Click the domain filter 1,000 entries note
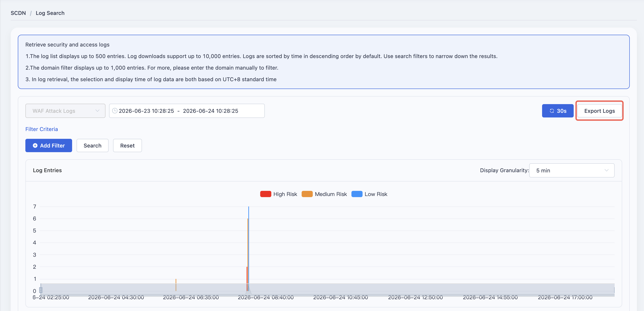Viewport: 644px width, 311px height. click(x=152, y=68)
